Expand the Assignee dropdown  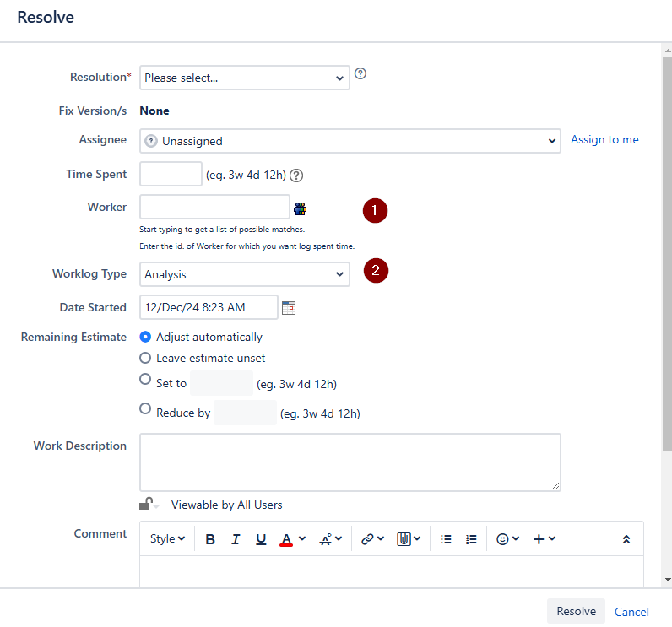click(350, 141)
